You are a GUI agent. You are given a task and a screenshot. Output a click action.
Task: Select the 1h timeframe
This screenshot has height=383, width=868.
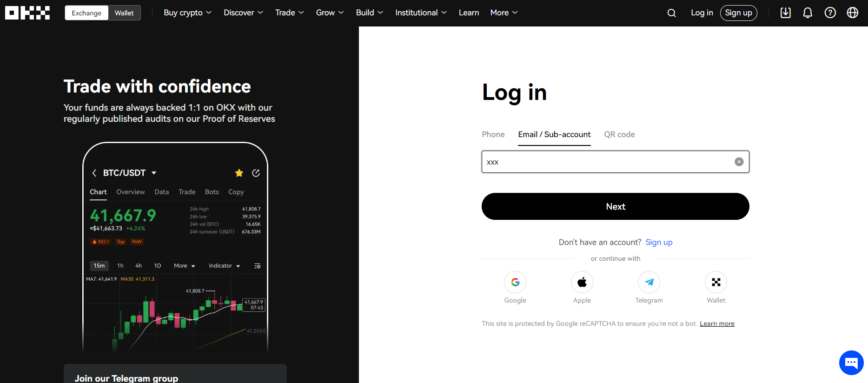120,266
